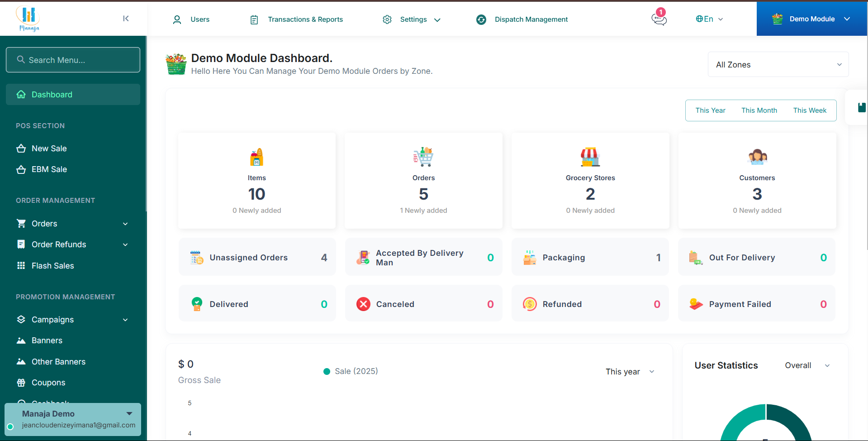868x441 pixels.
Task: Go to Dispatch Management
Action: point(522,19)
